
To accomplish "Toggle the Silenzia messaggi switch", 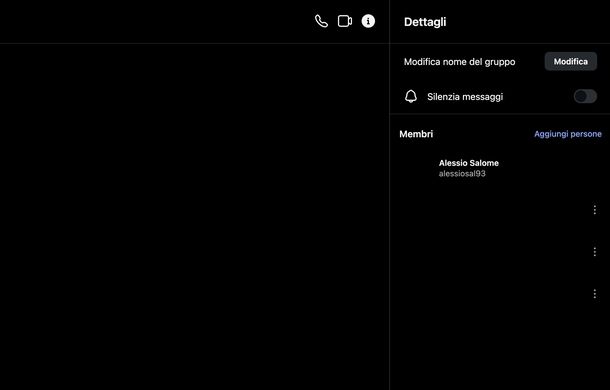I will pos(585,96).
